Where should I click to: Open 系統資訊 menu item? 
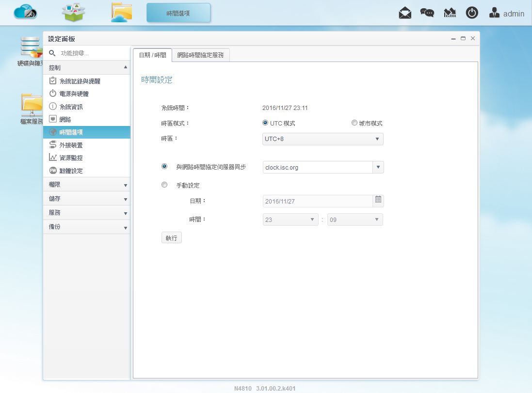pos(87,107)
